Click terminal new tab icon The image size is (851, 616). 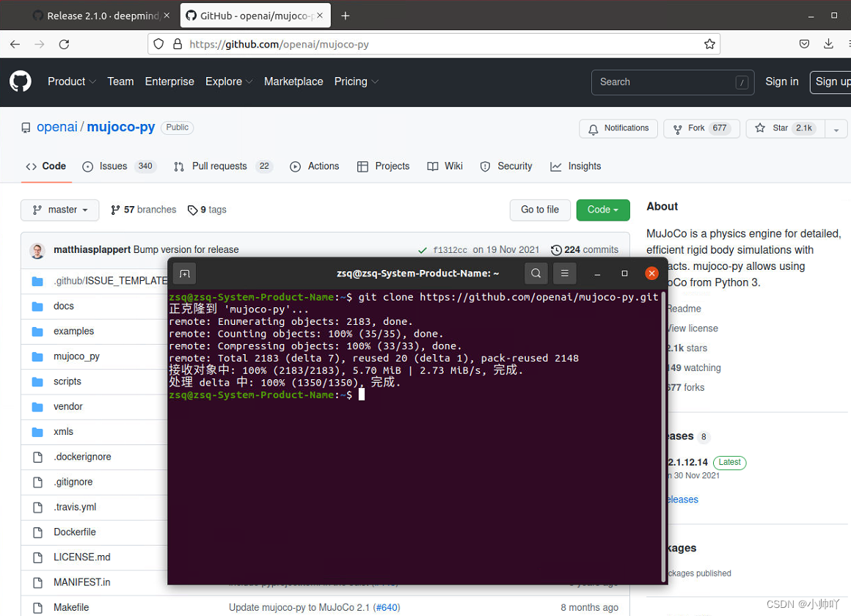tap(185, 274)
